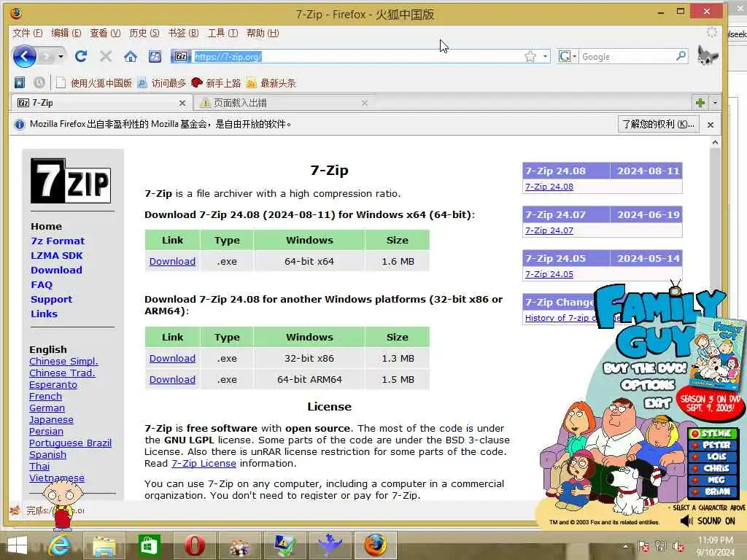Viewport: 747px width, 560px height.
Task: Click the volume icon in system tray
Action: click(678, 546)
